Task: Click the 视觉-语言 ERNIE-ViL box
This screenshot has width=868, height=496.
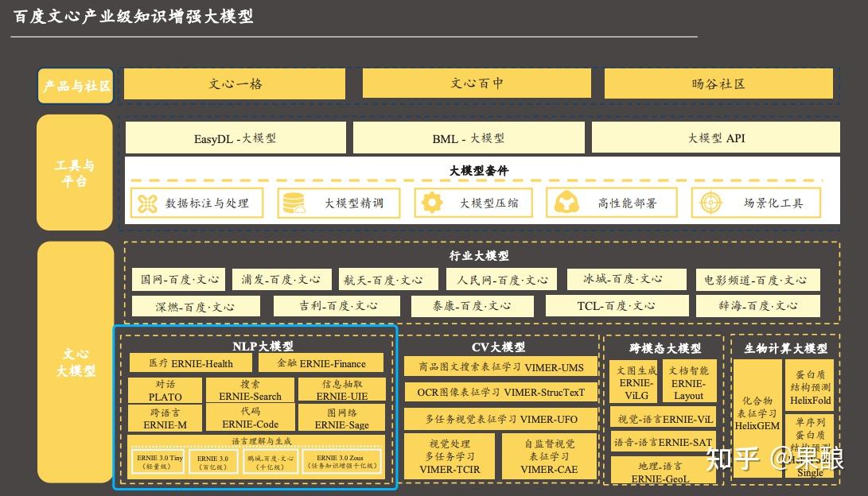Action: click(664, 419)
